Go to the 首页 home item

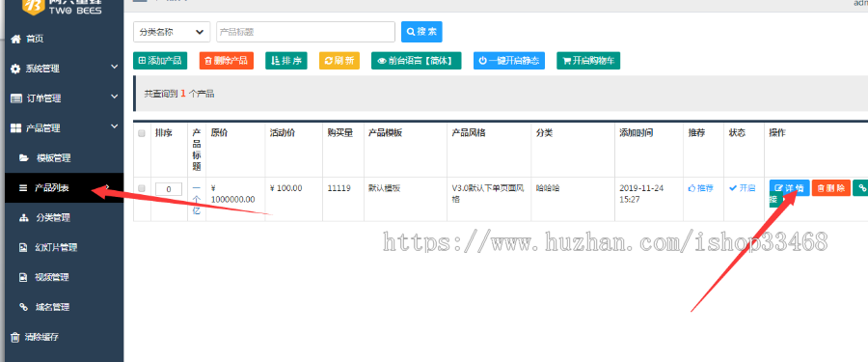coord(27,39)
